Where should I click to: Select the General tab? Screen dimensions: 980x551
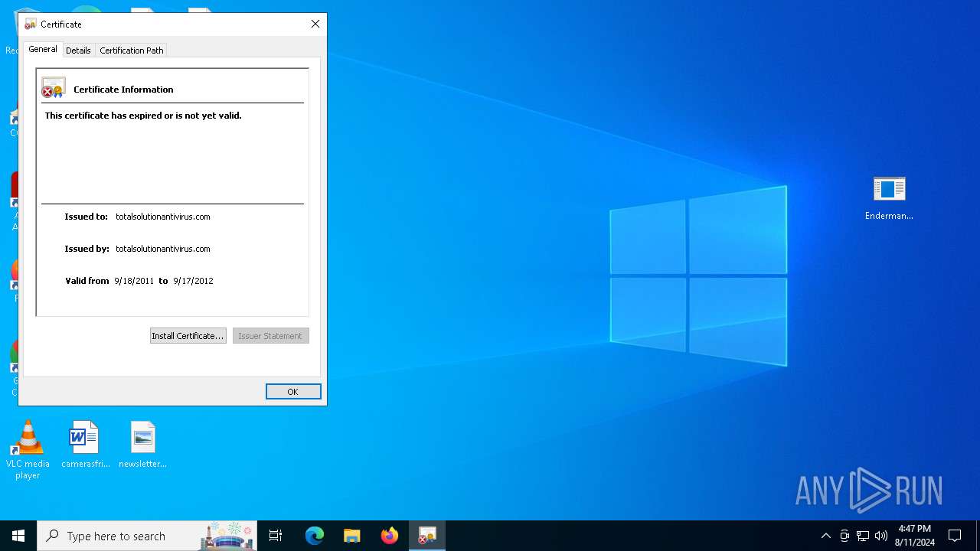tap(43, 49)
